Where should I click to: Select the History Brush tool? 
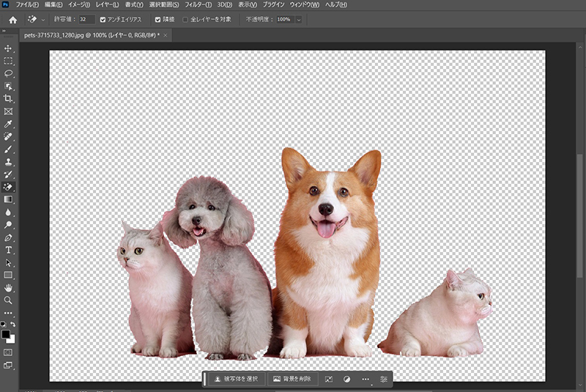pyautogui.click(x=8, y=174)
